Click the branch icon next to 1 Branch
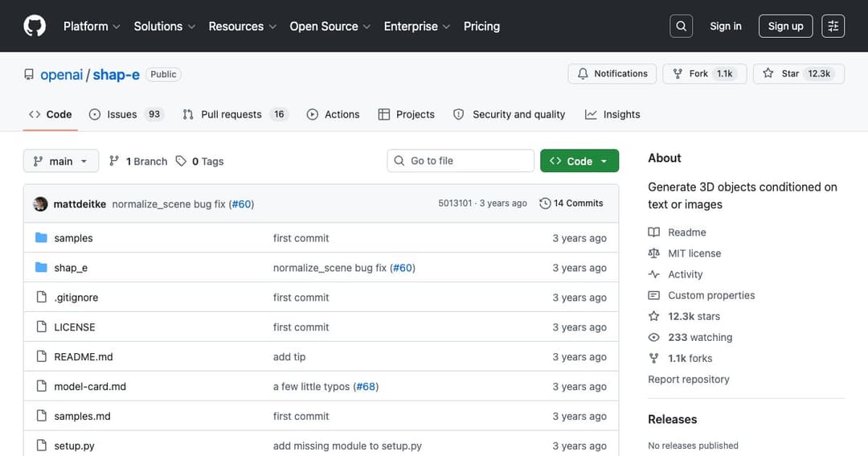868x456 pixels. tap(114, 161)
